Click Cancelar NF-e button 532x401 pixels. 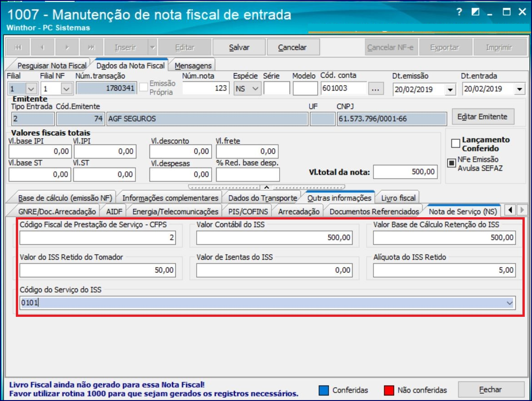click(x=390, y=47)
